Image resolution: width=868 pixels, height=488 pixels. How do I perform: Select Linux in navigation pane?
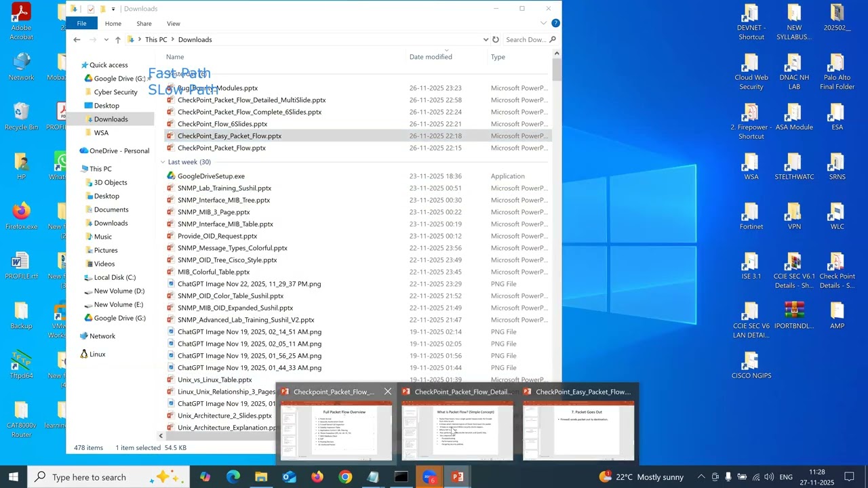[98, 354]
